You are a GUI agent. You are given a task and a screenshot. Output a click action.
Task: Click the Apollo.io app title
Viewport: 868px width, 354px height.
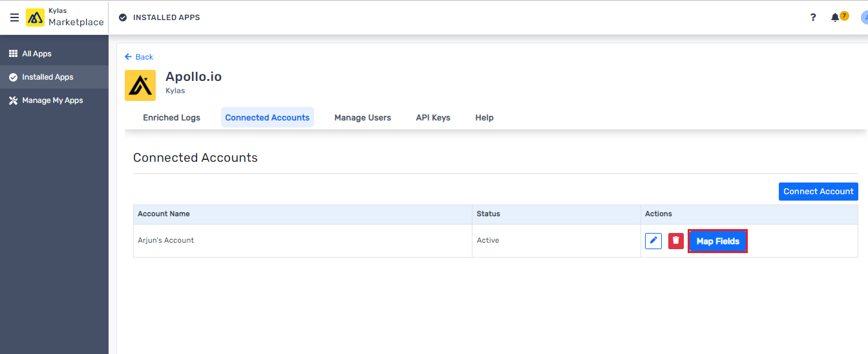tap(193, 76)
